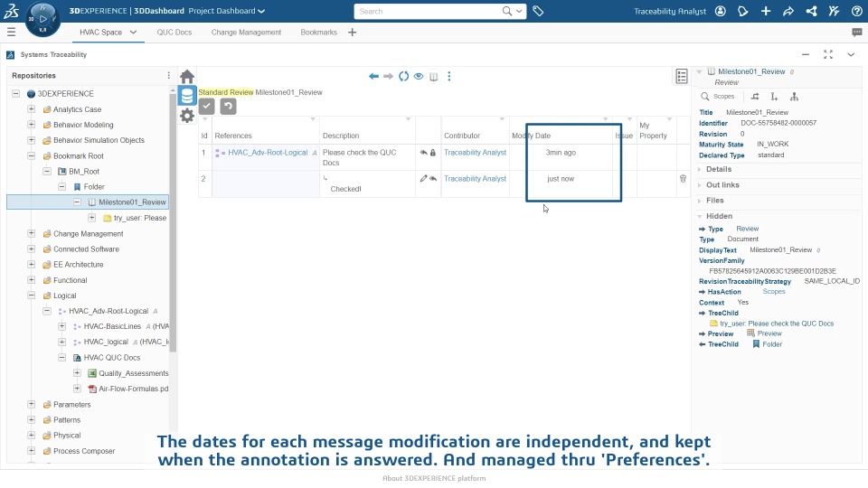The width and height of the screenshot is (868, 488).
Task: Click the refresh icon in review toolbar
Action: tap(403, 76)
